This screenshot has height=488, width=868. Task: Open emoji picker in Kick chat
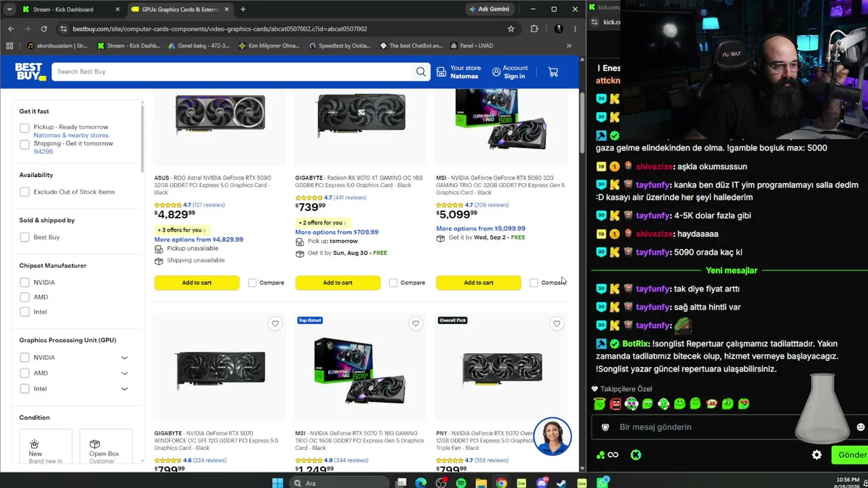(x=861, y=427)
